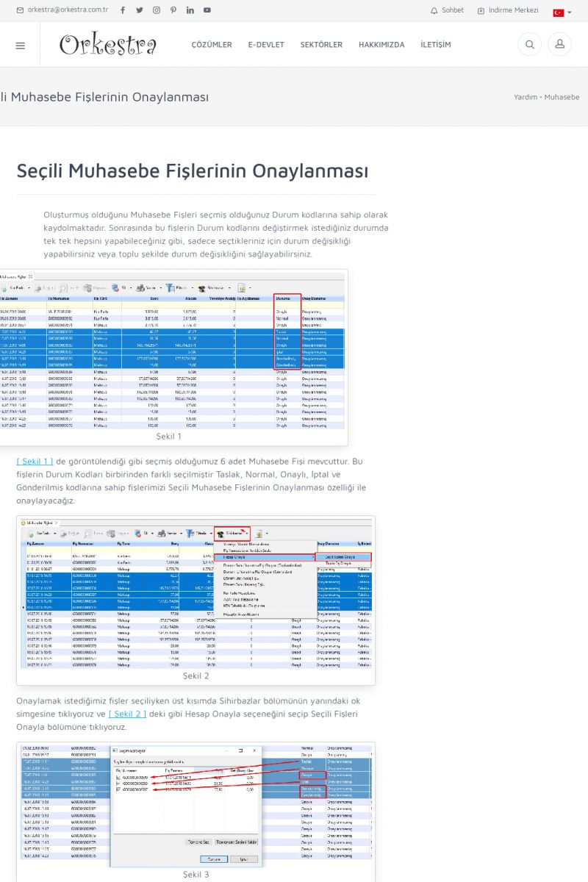Open the hamburger side menu

(20, 45)
